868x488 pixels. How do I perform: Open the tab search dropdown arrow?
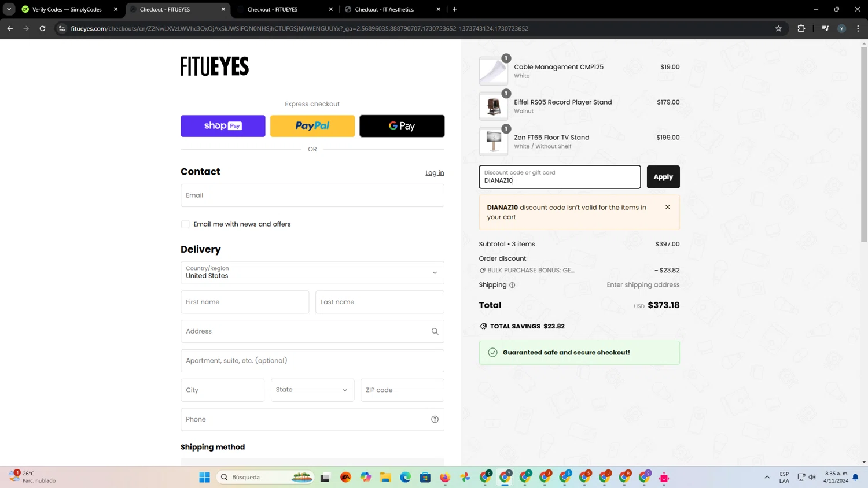pyautogui.click(x=9, y=9)
